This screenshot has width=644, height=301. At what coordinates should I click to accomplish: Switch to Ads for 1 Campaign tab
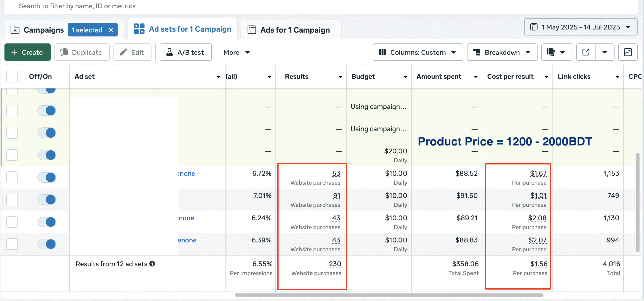(x=291, y=30)
